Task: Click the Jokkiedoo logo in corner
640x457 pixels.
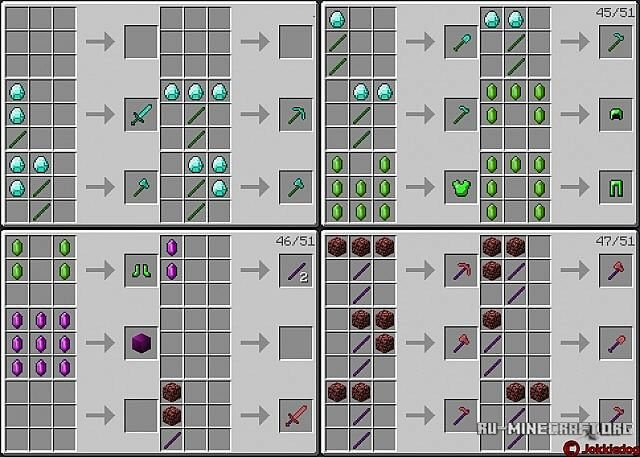Action: [x=600, y=448]
